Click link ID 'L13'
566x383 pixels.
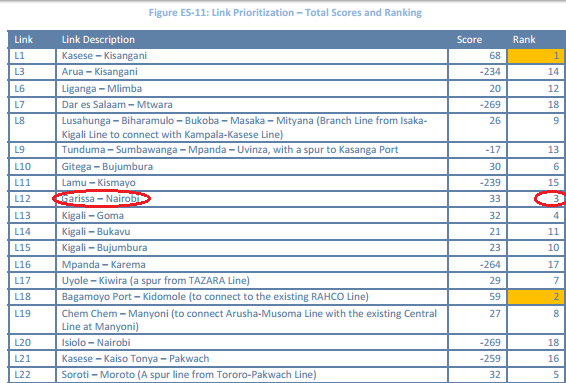coord(22,216)
